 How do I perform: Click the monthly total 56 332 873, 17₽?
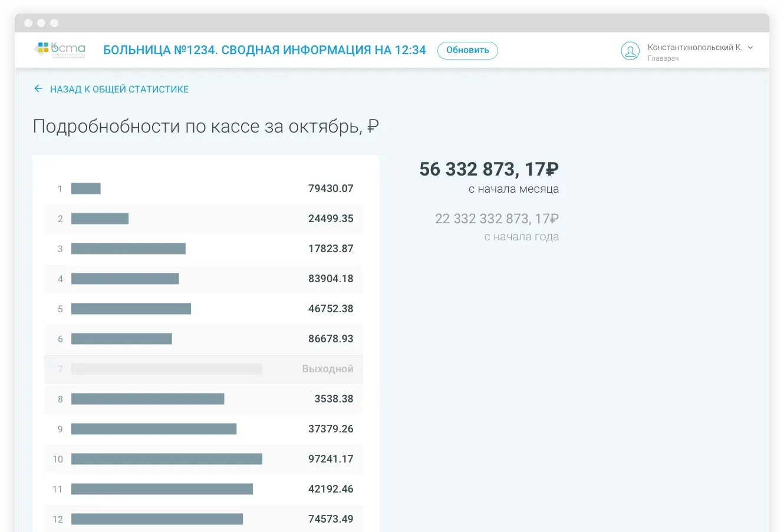[x=489, y=169]
